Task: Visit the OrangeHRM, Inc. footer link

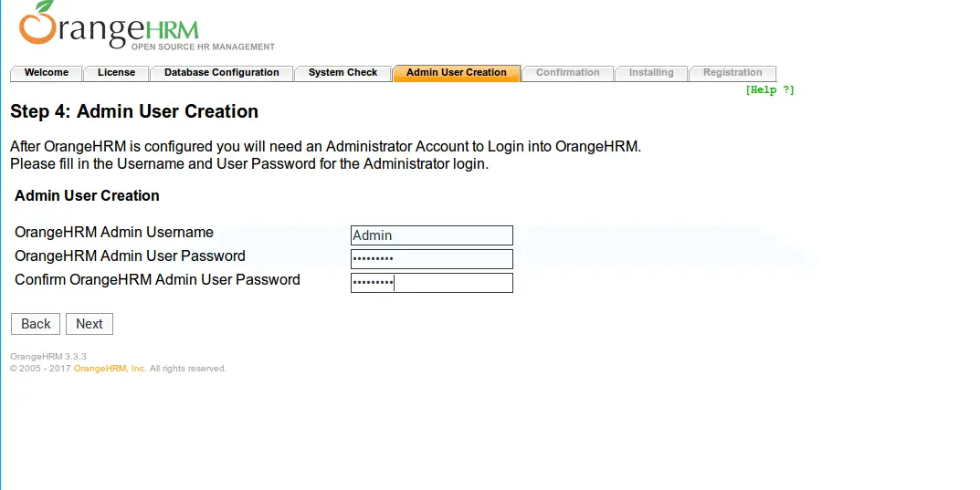Action: click(x=110, y=369)
